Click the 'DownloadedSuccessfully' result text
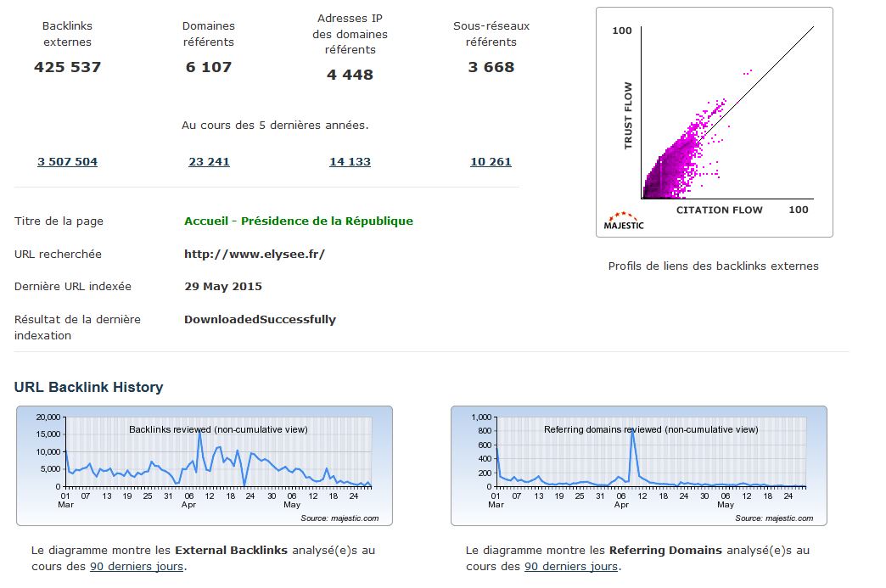 260,319
